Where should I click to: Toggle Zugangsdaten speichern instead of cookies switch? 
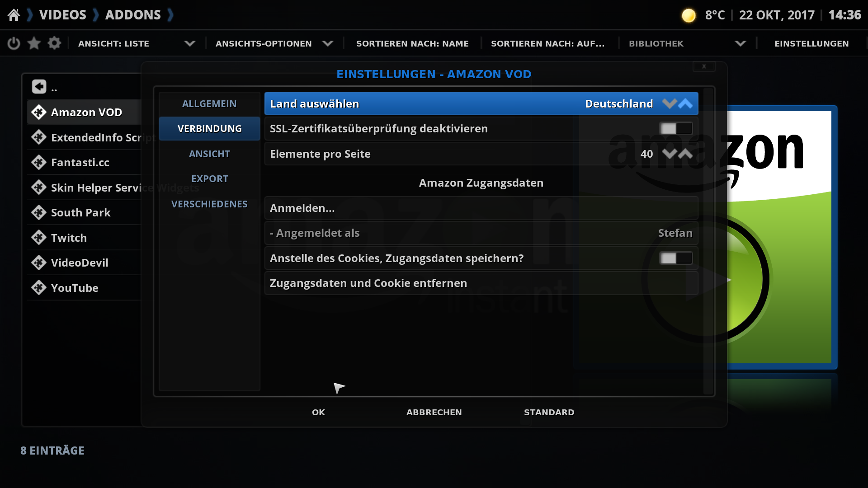tap(676, 258)
